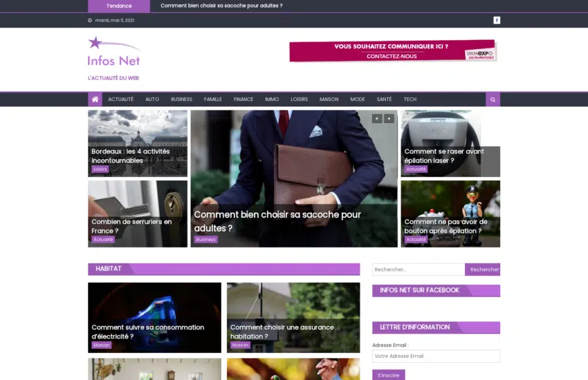
Task: Open trending headline about sacoche pour adultes
Action: point(221,6)
